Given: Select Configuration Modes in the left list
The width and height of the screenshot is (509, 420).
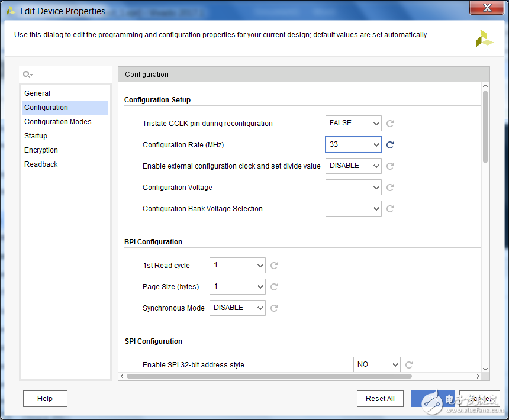Looking at the screenshot, I should (58, 122).
